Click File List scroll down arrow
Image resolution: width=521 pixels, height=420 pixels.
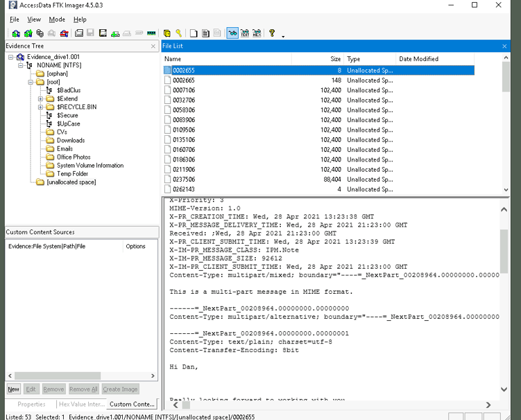[505, 190]
